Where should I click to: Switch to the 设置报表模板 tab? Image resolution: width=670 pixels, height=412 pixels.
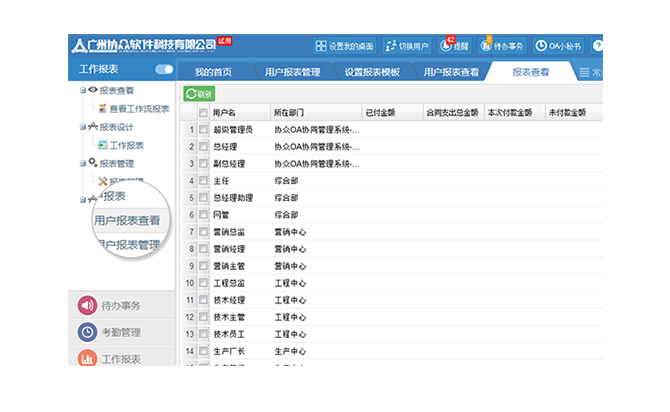coord(372,72)
